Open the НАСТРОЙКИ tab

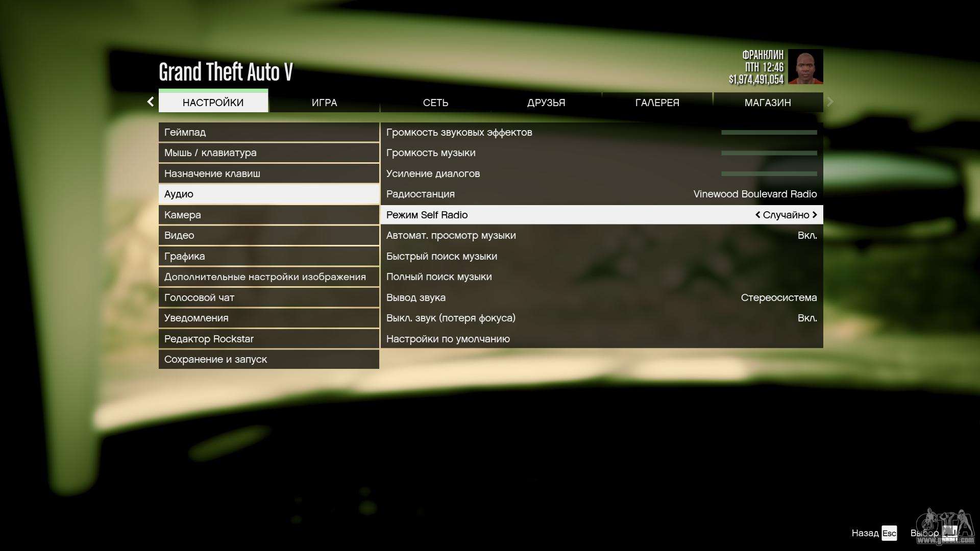coord(213,101)
